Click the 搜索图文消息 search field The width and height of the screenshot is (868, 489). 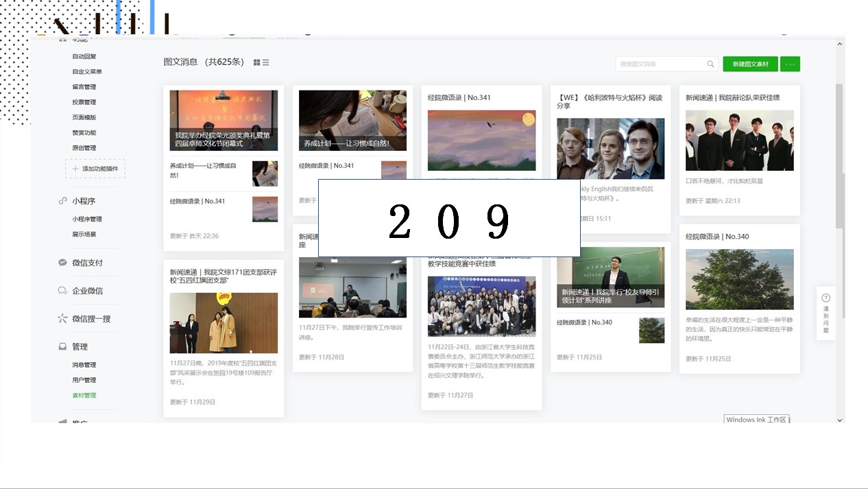[660, 64]
